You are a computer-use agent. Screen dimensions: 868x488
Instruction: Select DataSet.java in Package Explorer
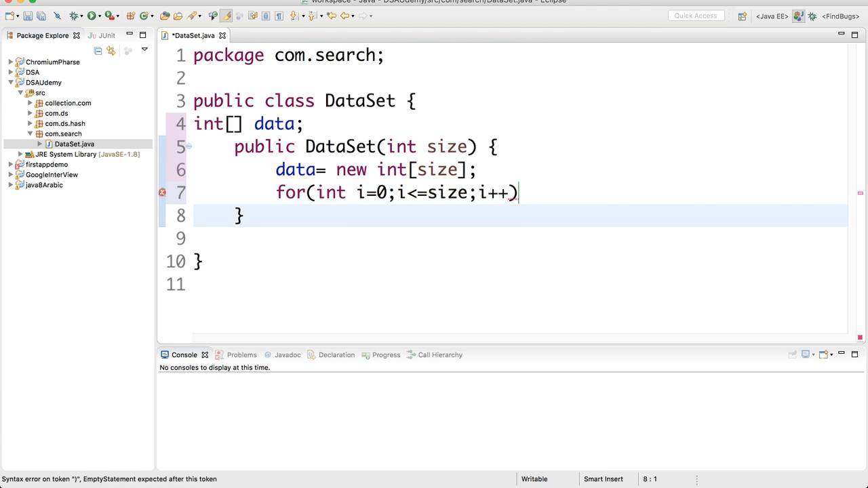[75, 144]
